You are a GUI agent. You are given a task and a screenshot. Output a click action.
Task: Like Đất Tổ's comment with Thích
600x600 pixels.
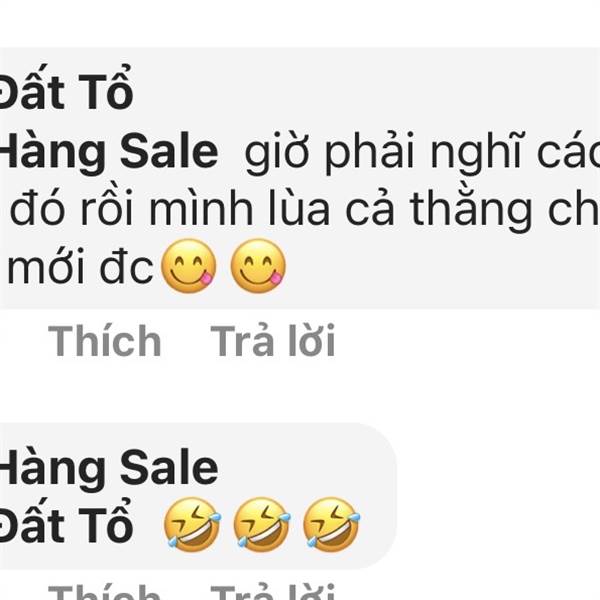point(104,341)
